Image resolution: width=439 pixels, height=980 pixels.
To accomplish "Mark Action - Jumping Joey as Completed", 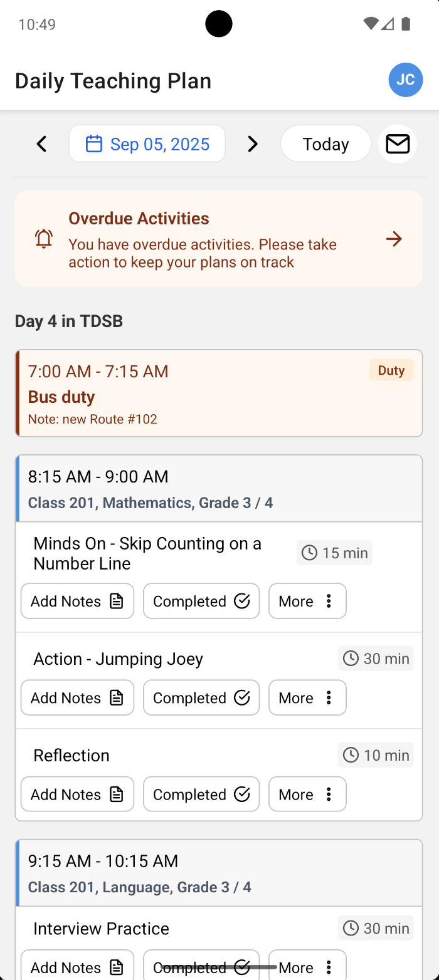I will coord(201,697).
